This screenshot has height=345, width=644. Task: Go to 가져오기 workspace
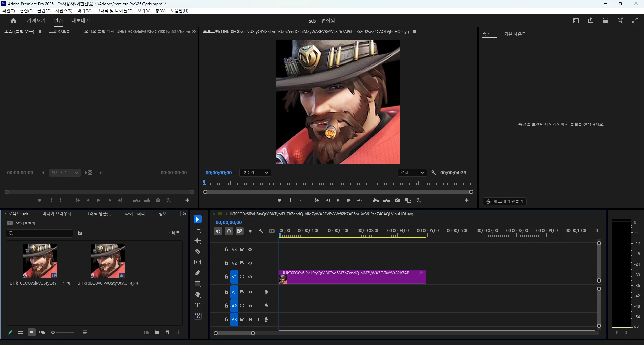(x=36, y=21)
